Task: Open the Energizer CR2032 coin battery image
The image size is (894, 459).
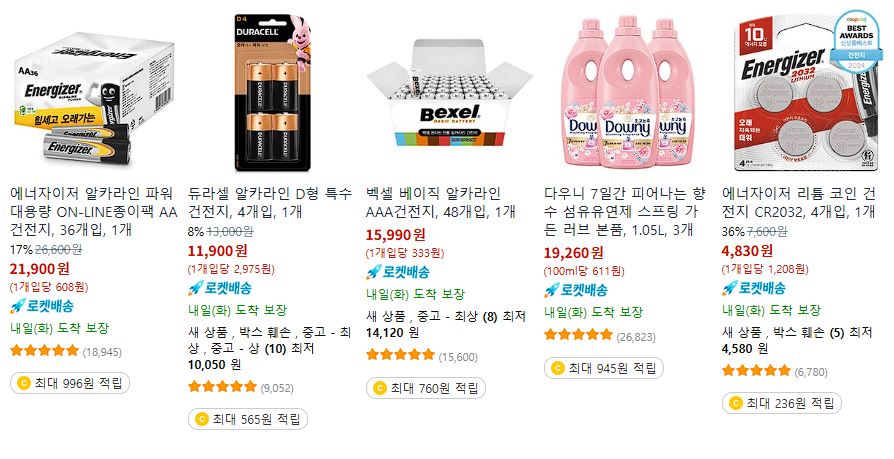Action: 806,93
